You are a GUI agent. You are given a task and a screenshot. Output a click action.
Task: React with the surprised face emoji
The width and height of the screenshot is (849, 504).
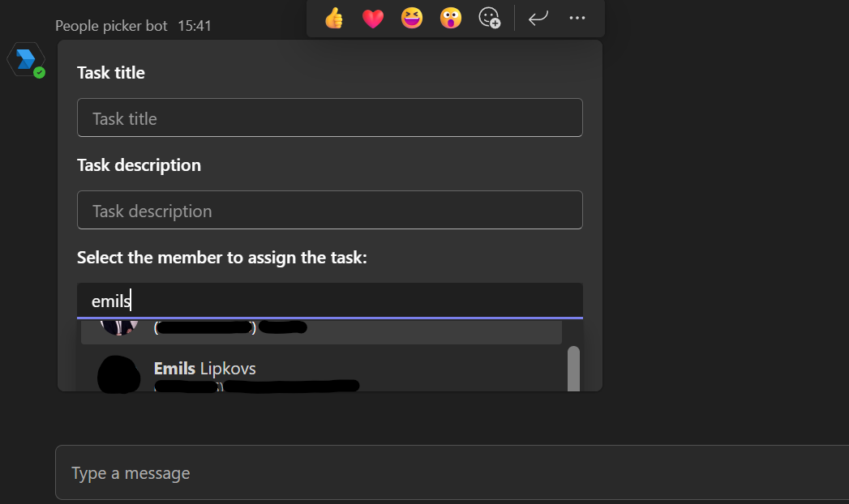pyautogui.click(x=451, y=18)
